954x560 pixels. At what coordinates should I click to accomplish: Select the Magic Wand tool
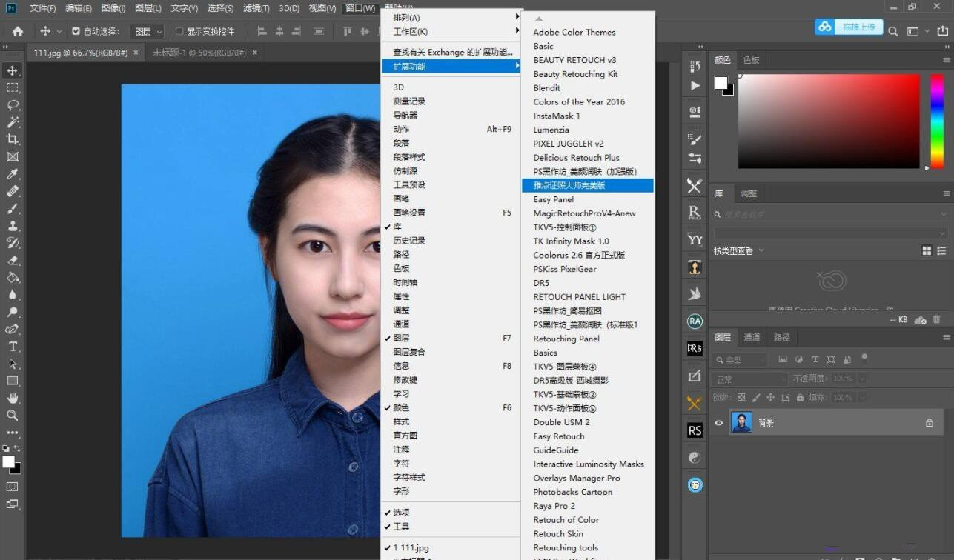click(13, 122)
